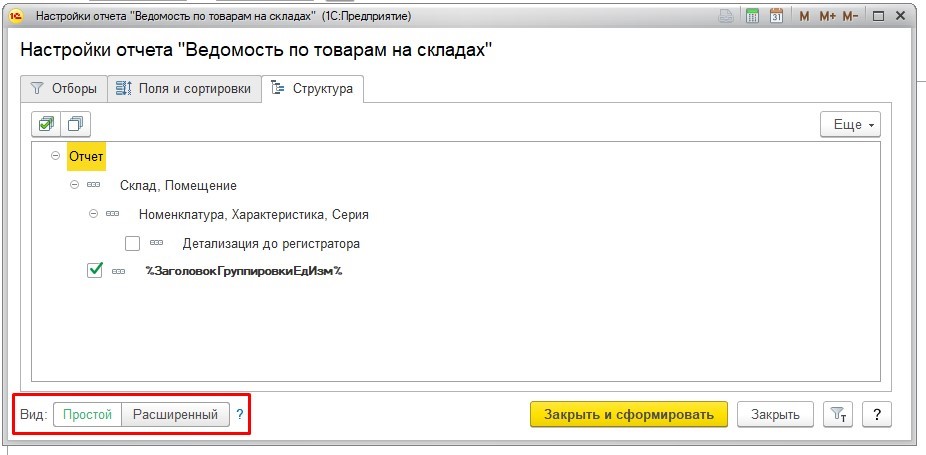Open the calendar icon in the title bar
Image resolution: width=926 pixels, height=455 pixels.
(775, 17)
